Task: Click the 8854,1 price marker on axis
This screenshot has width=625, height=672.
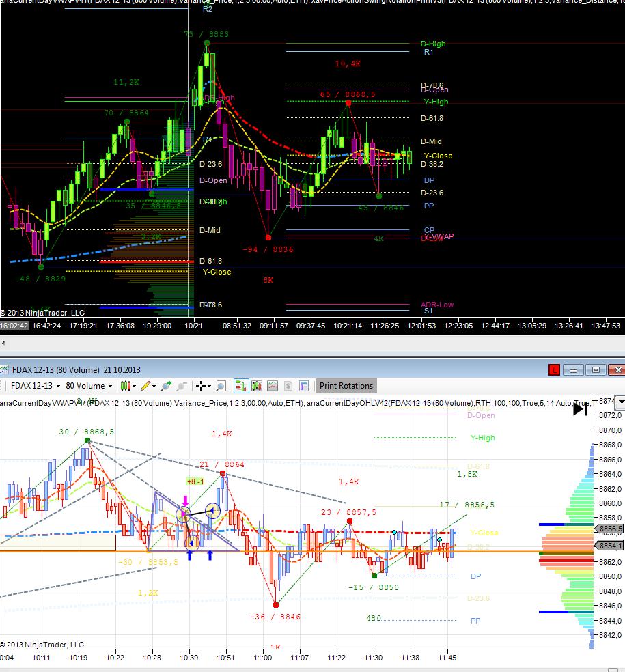Action: (x=611, y=546)
